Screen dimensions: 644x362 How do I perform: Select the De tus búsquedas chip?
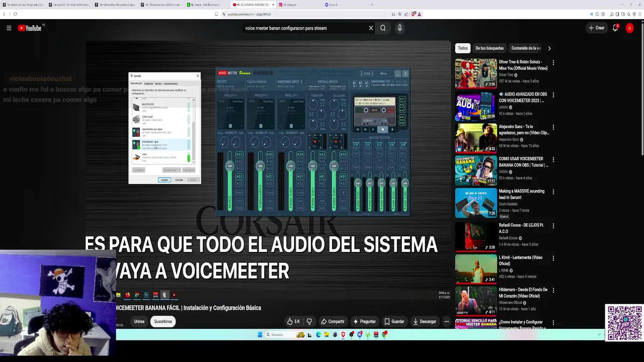490,48
